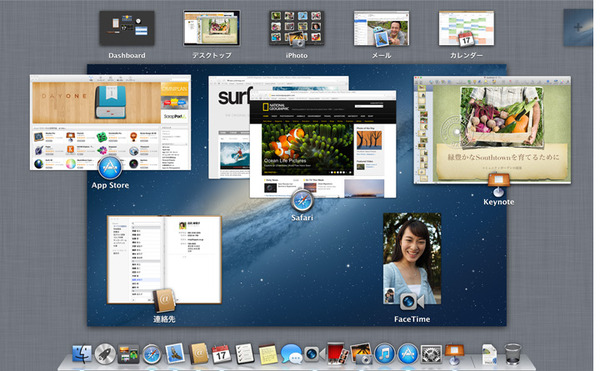Click the "メール" space label
Screen dimensions: 600x371
pyautogui.click(x=381, y=55)
